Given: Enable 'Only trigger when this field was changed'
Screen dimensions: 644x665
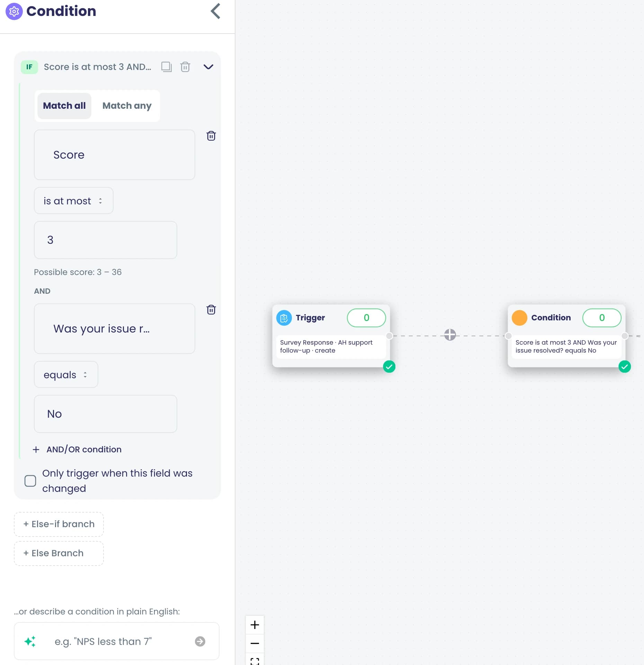Looking at the screenshot, I should tap(30, 481).
